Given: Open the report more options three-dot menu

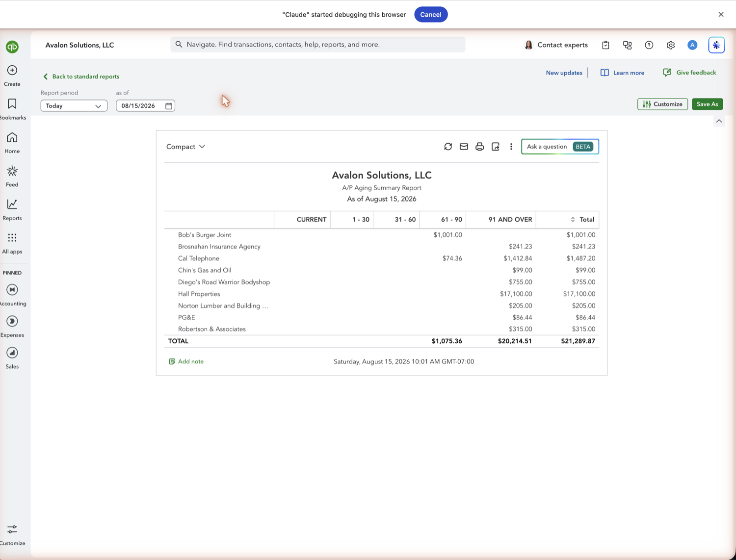Looking at the screenshot, I should (511, 147).
